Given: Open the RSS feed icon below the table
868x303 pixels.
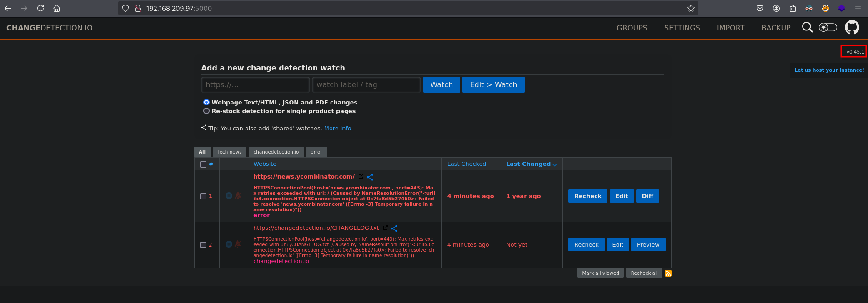Looking at the screenshot, I should 668,273.
